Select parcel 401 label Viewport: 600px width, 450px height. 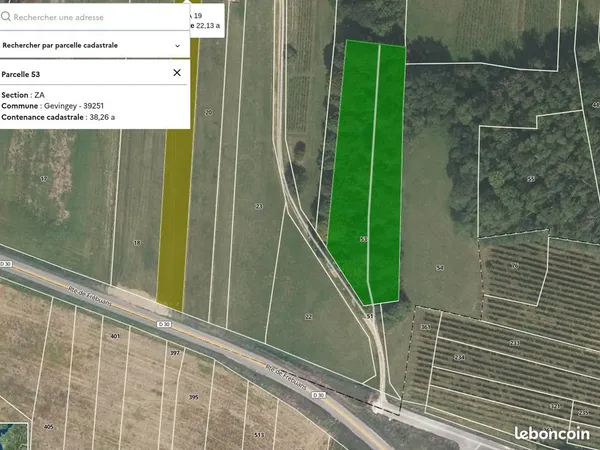[115, 336]
